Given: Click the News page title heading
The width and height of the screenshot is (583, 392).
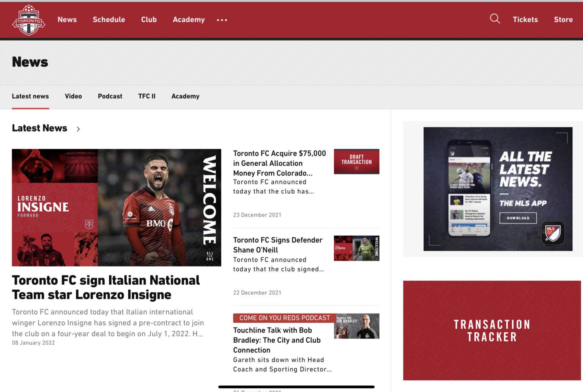Looking at the screenshot, I should click(30, 62).
